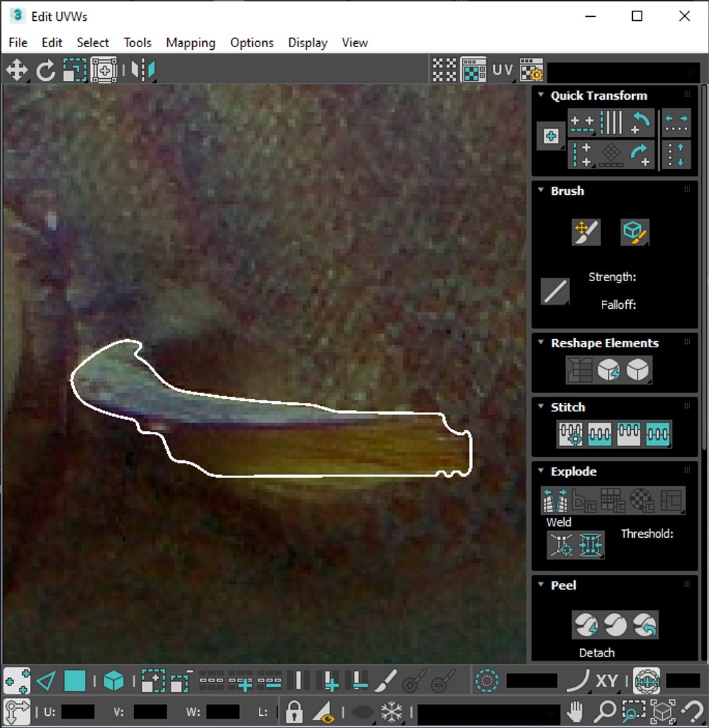Activate the Freeform Mode tool
The width and height of the screenshot is (709, 728).
point(104,71)
